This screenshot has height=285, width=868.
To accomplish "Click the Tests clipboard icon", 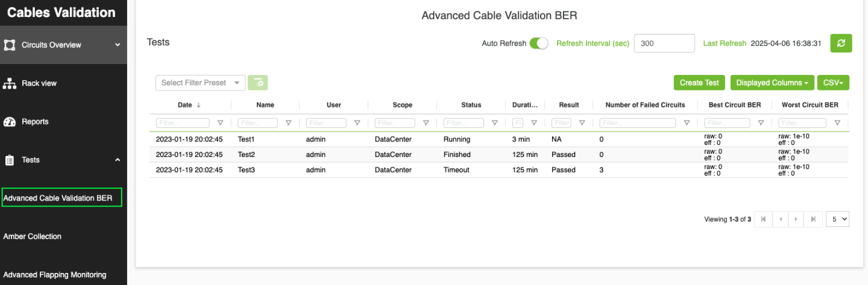I will click(10, 160).
